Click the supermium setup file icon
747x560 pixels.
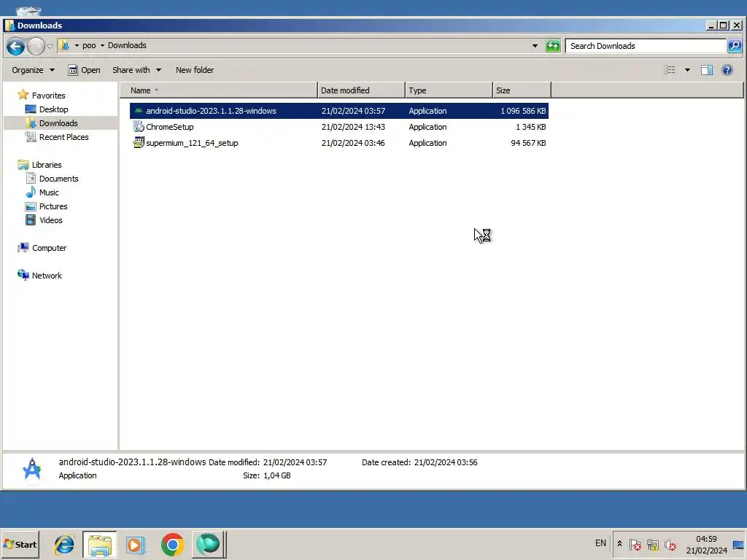(x=138, y=142)
